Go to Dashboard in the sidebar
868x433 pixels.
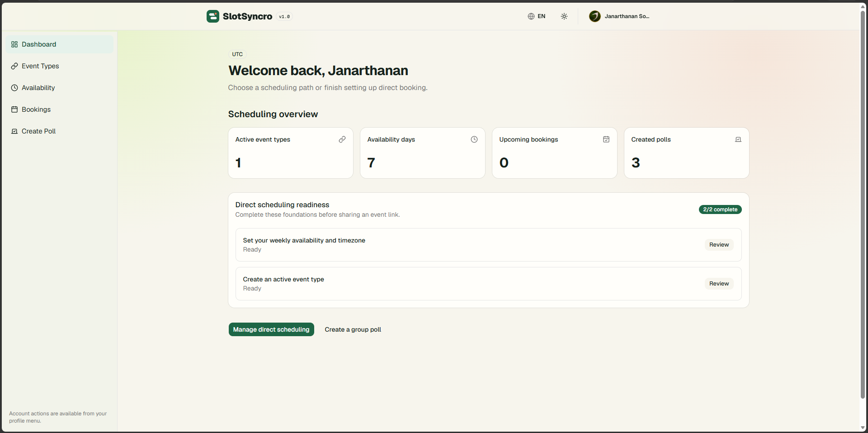click(x=60, y=44)
